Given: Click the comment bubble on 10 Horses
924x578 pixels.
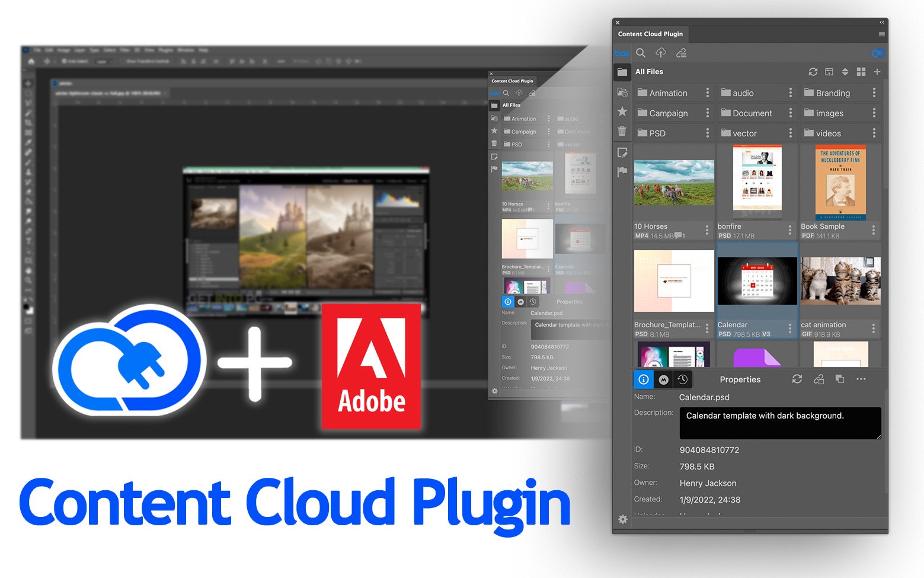Looking at the screenshot, I should [679, 236].
